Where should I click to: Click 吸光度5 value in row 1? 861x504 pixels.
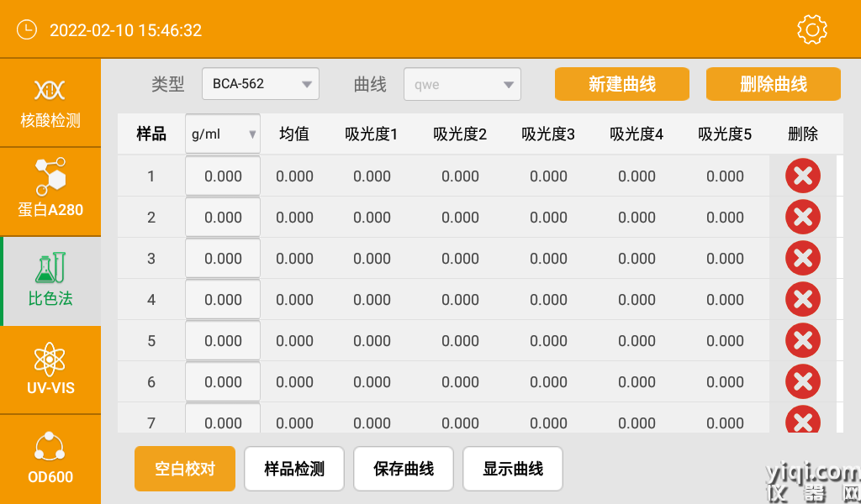[725, 176]
